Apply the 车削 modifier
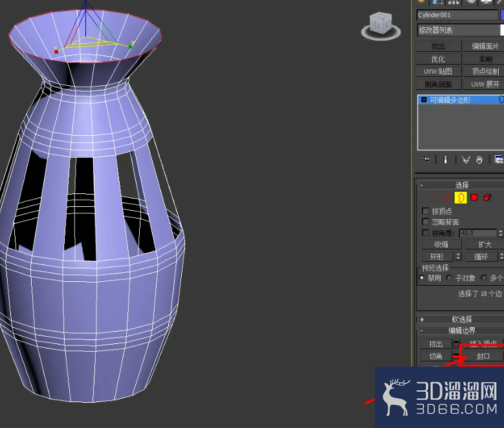 click(x=484, y=59)
